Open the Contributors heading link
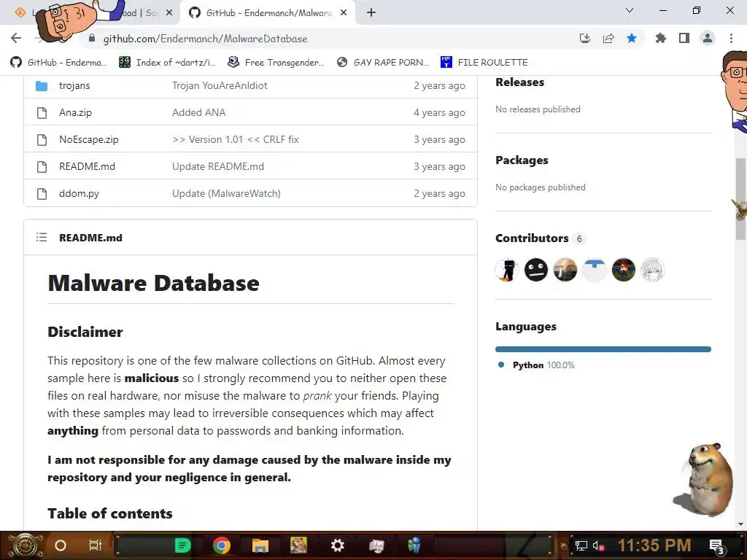The height and width of the screenshot is (560, 747). [x=532, y=238]
